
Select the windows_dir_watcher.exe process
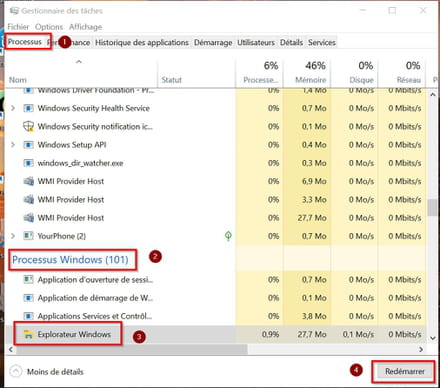(216, 163)
